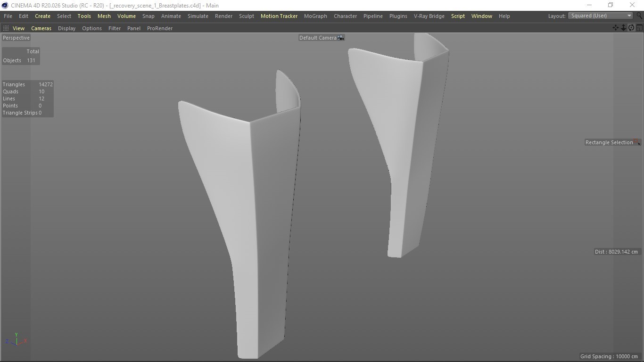644x362 pixels.
Task: Click the viewport pan (move camera) icon
Action: [x=616, y=28]
